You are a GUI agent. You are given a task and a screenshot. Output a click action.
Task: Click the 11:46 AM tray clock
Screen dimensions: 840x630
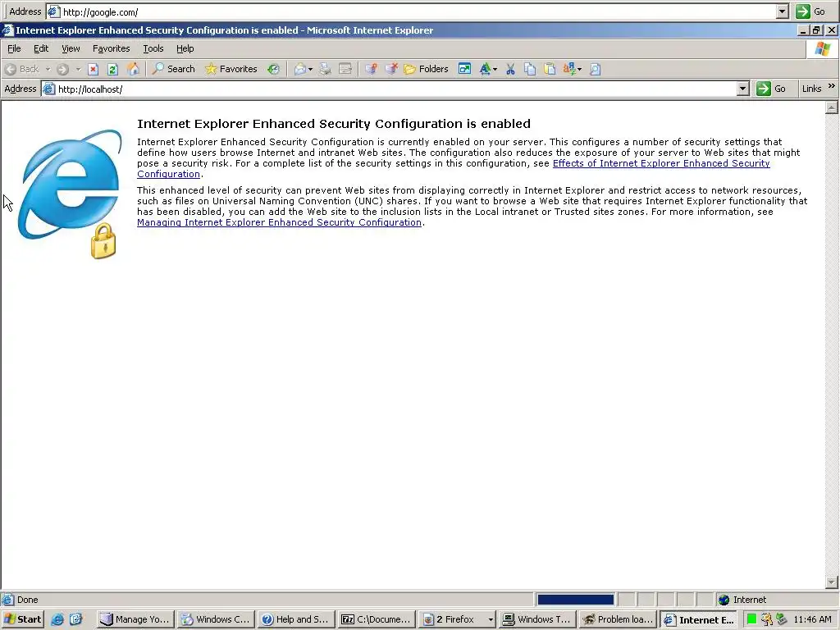[812, 619]
